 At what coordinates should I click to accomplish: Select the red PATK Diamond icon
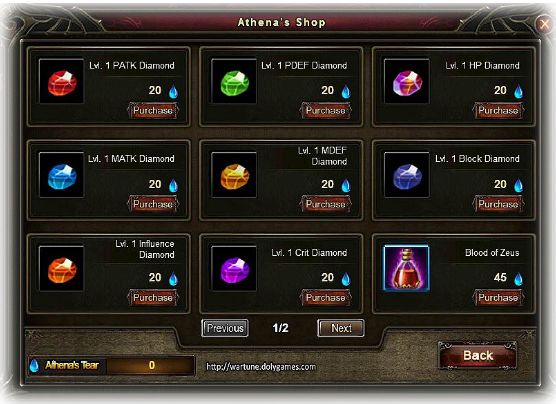(61, 81)
